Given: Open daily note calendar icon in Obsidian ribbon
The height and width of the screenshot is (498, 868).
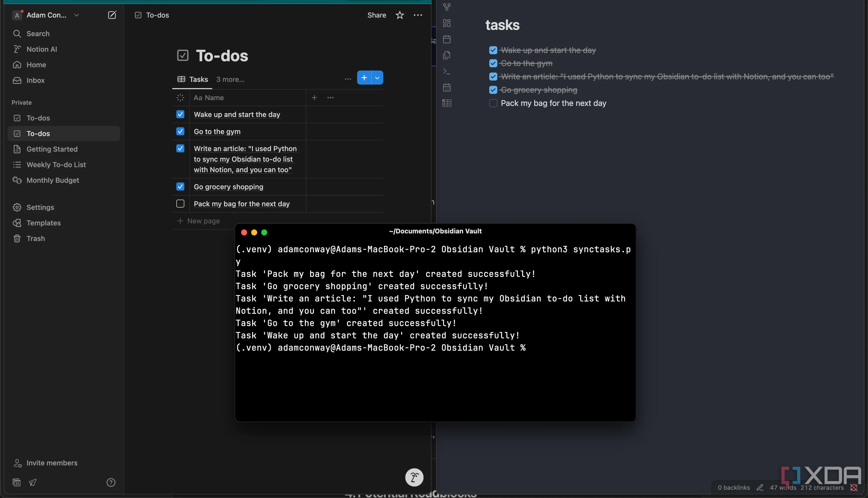Looking at the screenshot, I should tap(447, 39).
